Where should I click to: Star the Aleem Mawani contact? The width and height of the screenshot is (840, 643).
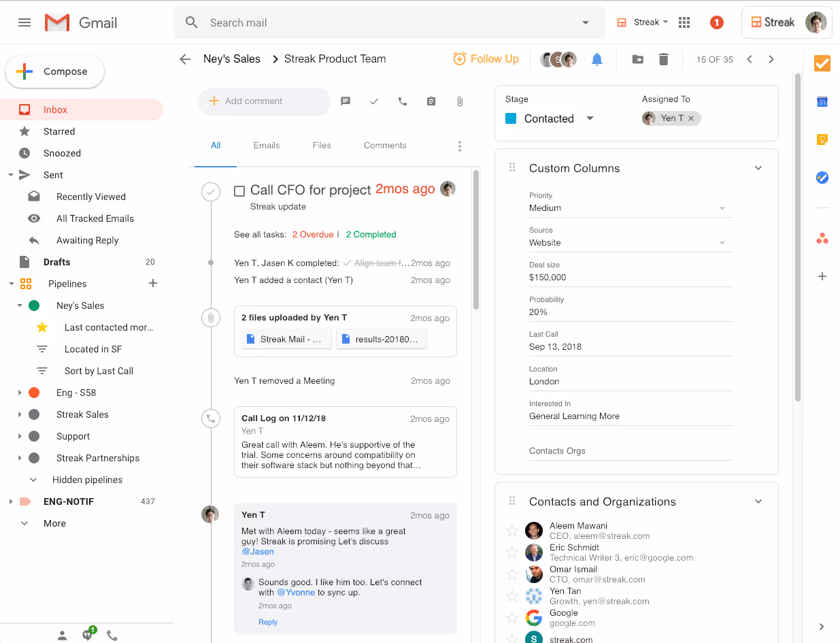[x=512, y=531]
